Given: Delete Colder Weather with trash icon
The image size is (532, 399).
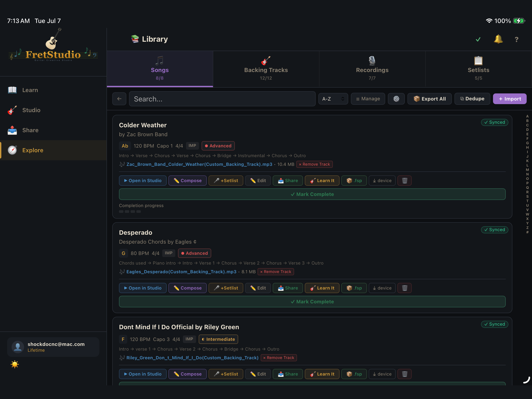Looking at the screenshot, I should click(x=404, y=180).
